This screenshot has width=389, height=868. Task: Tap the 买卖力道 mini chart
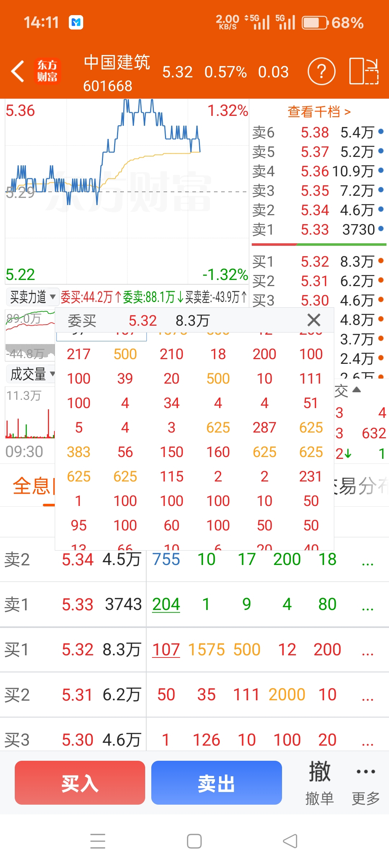coord(30,335)
